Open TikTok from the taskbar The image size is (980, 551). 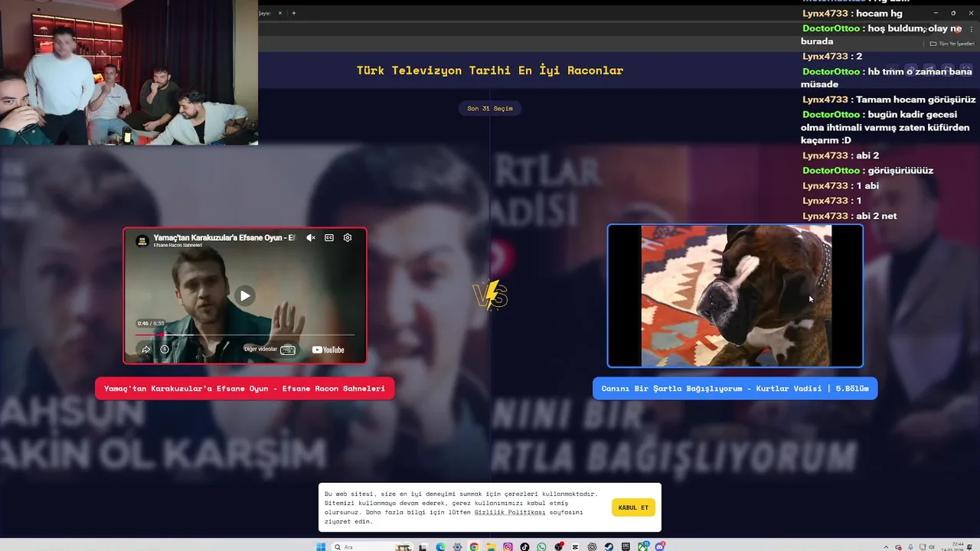click(524, 546)
